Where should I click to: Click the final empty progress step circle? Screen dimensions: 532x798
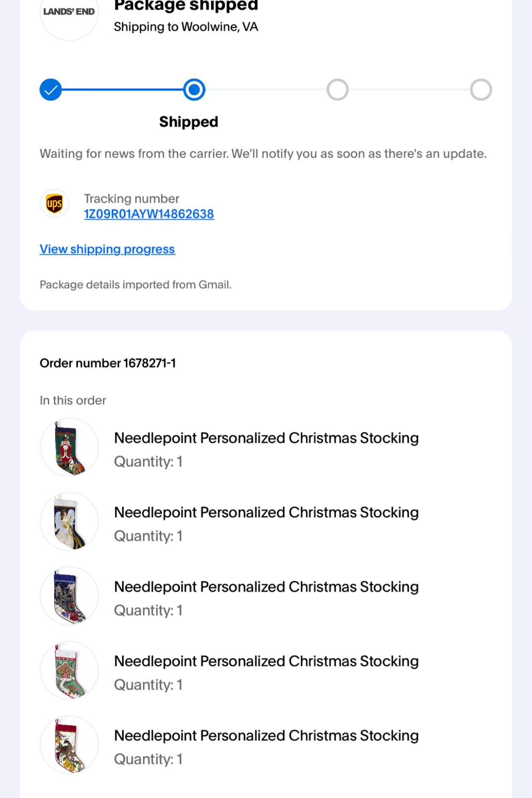481,90
